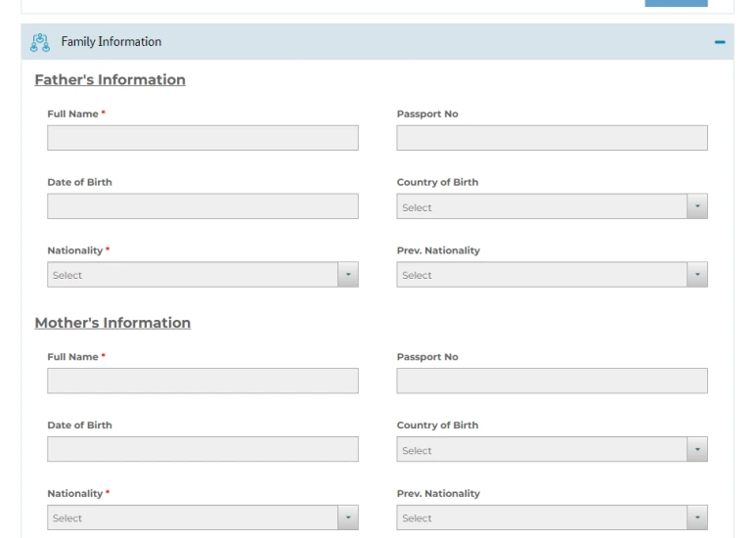Viewport: 756px width, 538px height.
Task: Click the Family Information section icon
Action: click(40, 42)
